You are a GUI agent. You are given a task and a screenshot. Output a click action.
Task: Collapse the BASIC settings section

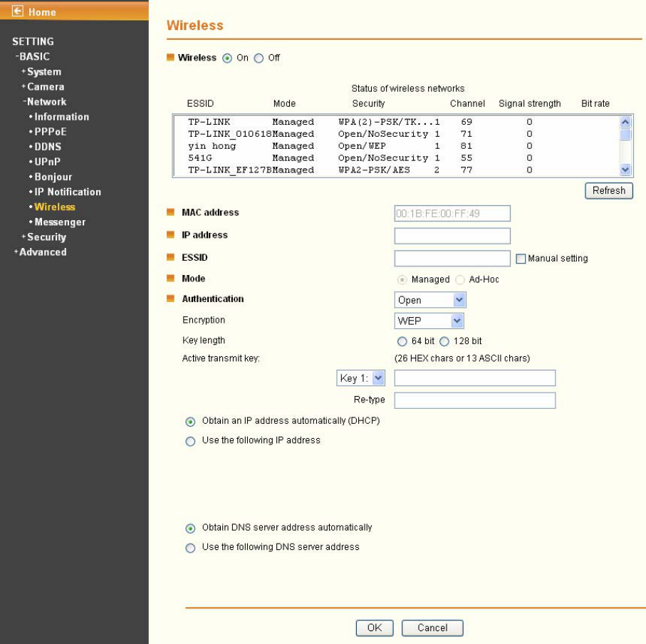click(33, 56)
